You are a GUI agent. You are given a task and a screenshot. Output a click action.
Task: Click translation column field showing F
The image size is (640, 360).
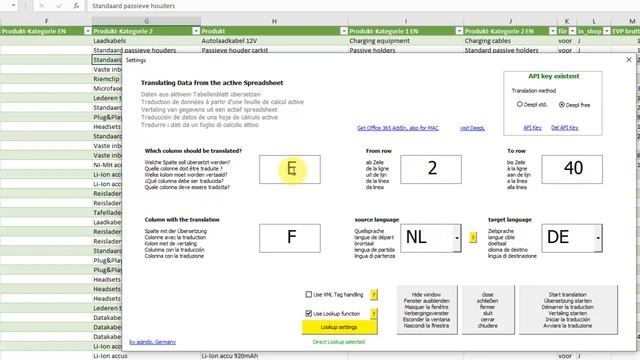point(290,238)
